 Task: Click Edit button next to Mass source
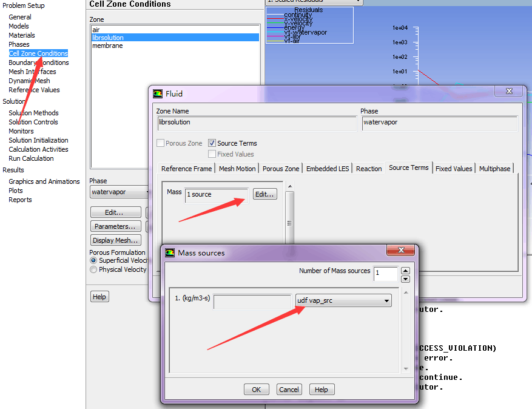pyautogui.click(x=264, y=194)
